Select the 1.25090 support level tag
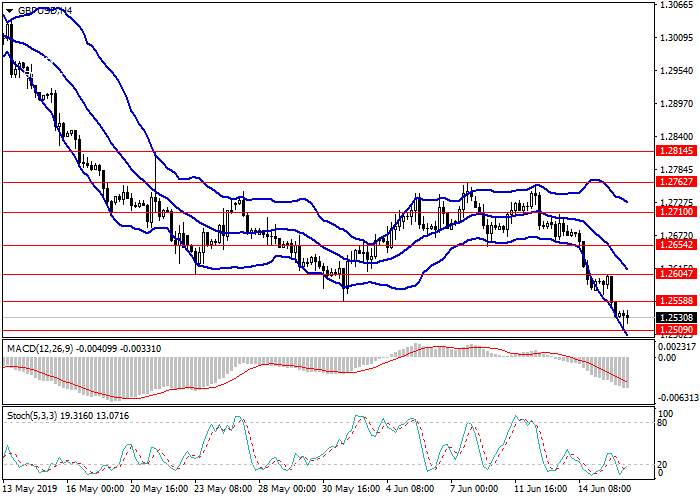This screenshot has height=500, width=700. point(677,330)
